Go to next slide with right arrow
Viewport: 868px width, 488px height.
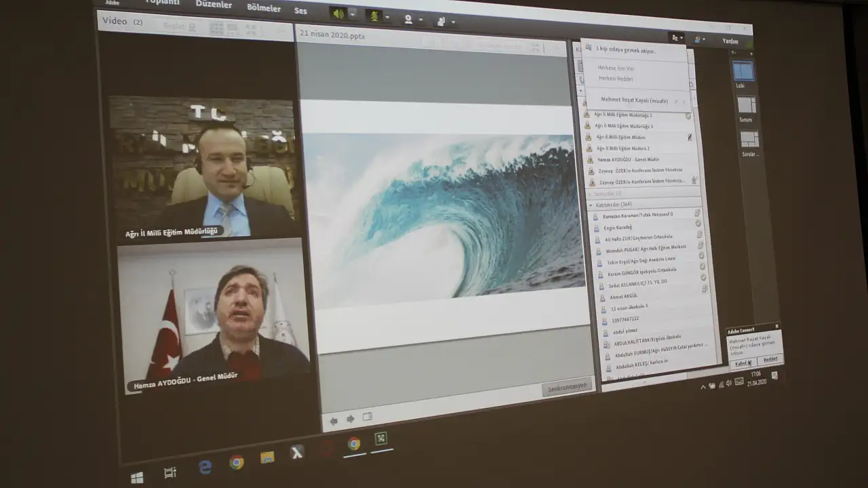(x=350, y=420)
